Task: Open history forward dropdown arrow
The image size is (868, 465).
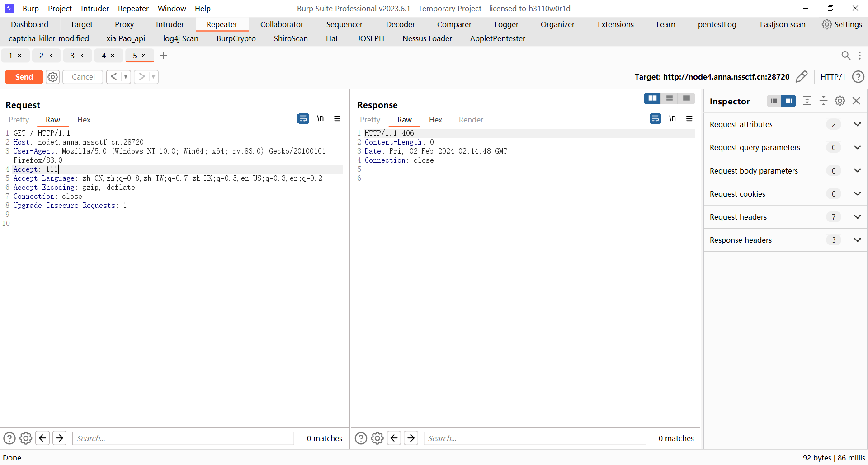Action: (x=154, y=77)
